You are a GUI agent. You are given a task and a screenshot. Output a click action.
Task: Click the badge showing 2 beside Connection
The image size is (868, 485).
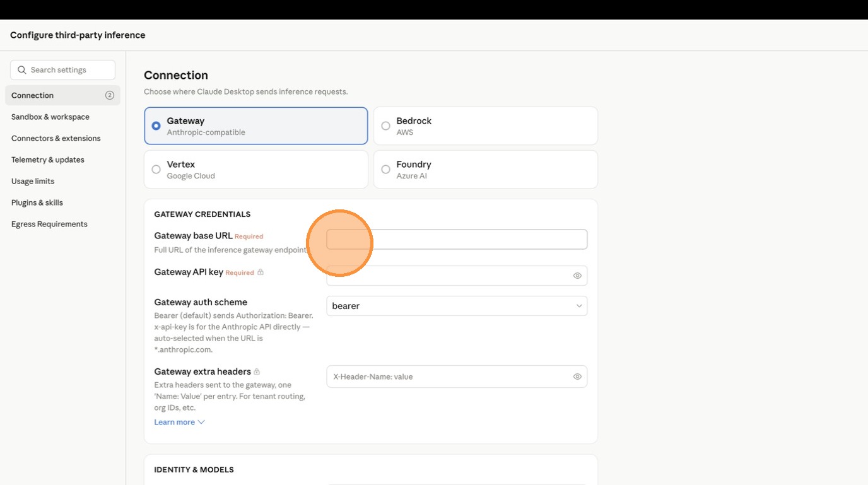coord(110,95)
